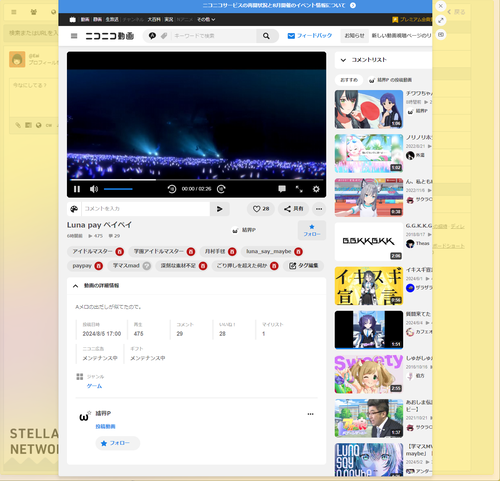Open 実況 in the top service bar
500x481 pixels.
point(169,20)
